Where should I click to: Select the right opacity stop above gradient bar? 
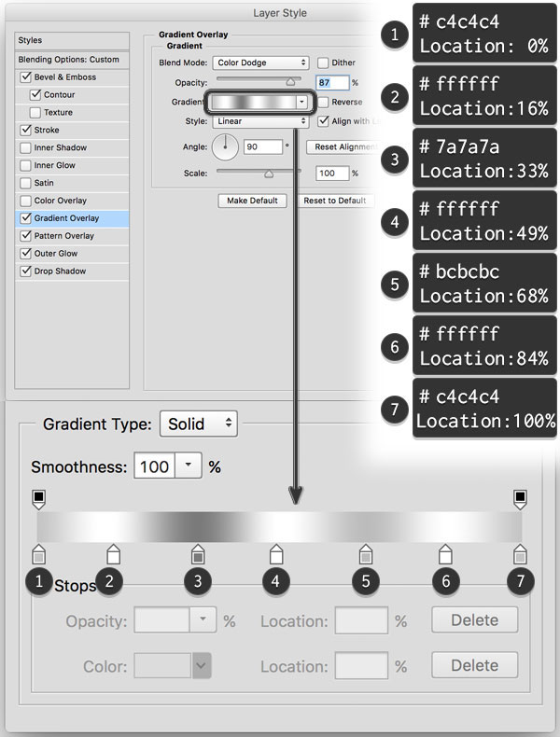coord(520,500)
